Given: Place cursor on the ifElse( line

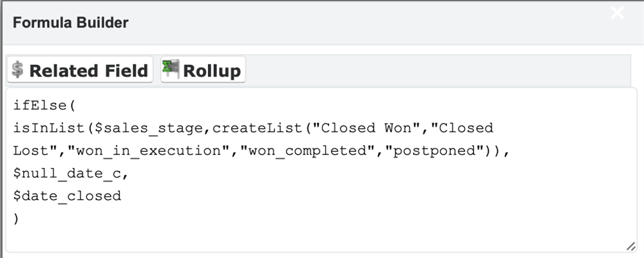Looking at the screenshot, I should coord(44,105).
